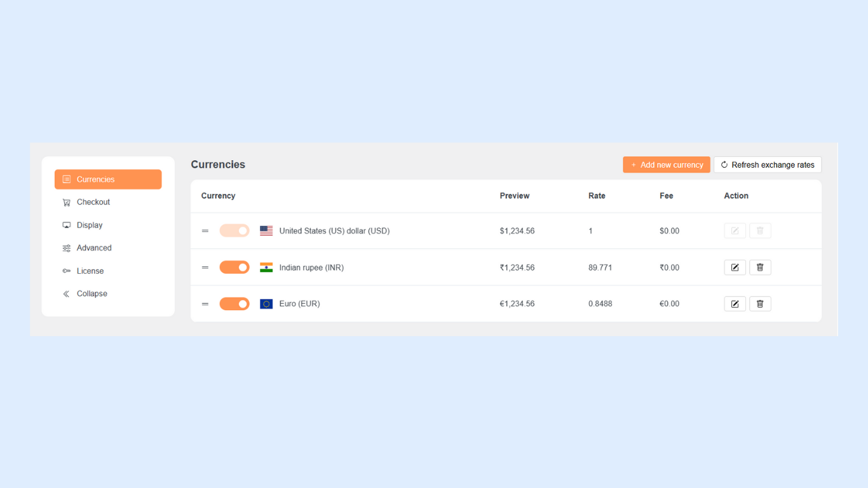The width and height of the screenshot is (868, 488).
Task: Collapse the sidebar menu
Action: (92, 294)
